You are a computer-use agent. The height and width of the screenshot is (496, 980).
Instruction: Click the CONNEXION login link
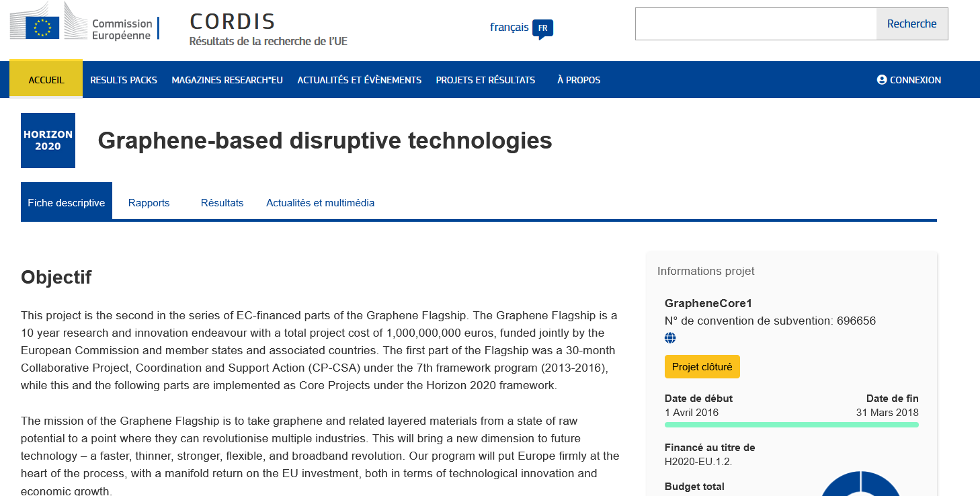pyautogui.click(x=909, y=80)
